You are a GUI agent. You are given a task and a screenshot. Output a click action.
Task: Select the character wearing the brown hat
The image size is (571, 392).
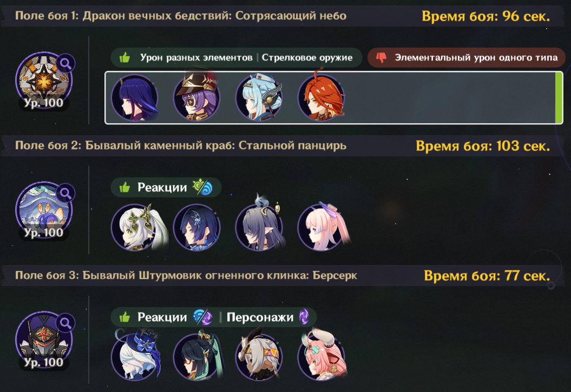(197, 95)
